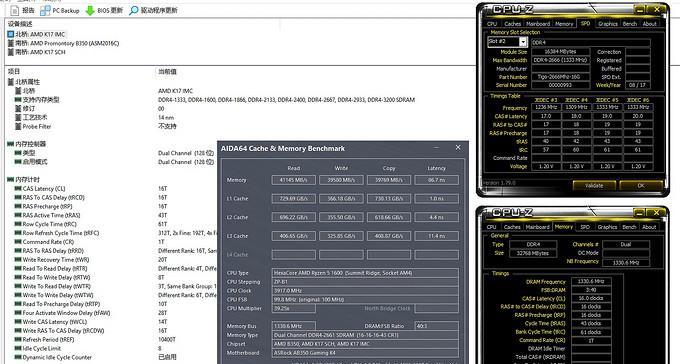Click the icon beside CAS Latency (CL)
The image size is (680, 364).
coord(18,188)
